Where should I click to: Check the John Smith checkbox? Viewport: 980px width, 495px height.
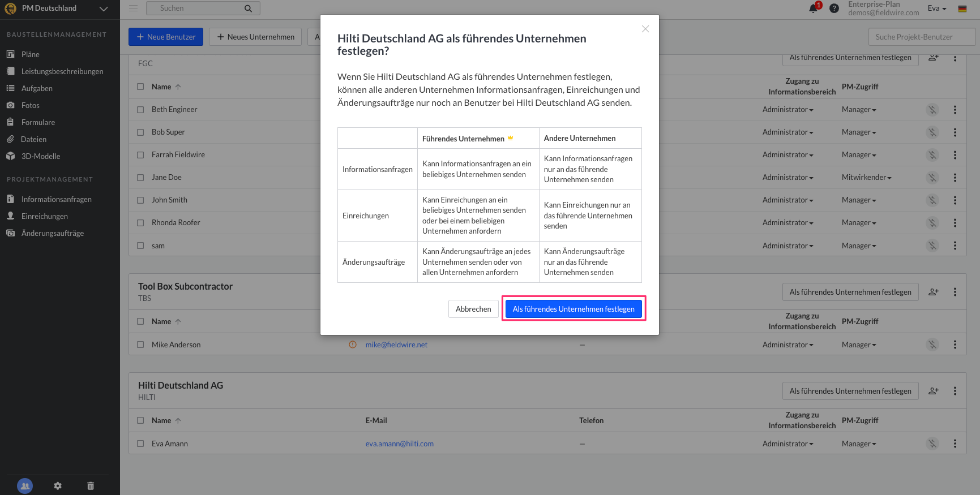[140, 200]
